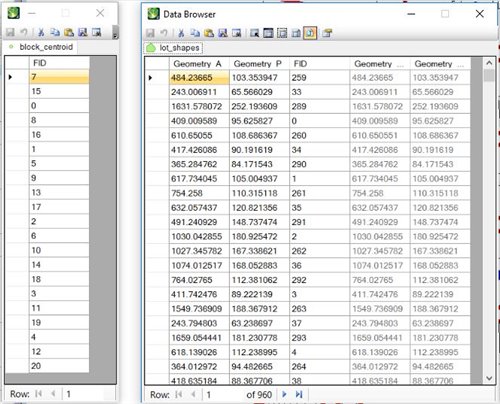Select FID 12 in block_centroid table

click(59, 351)
